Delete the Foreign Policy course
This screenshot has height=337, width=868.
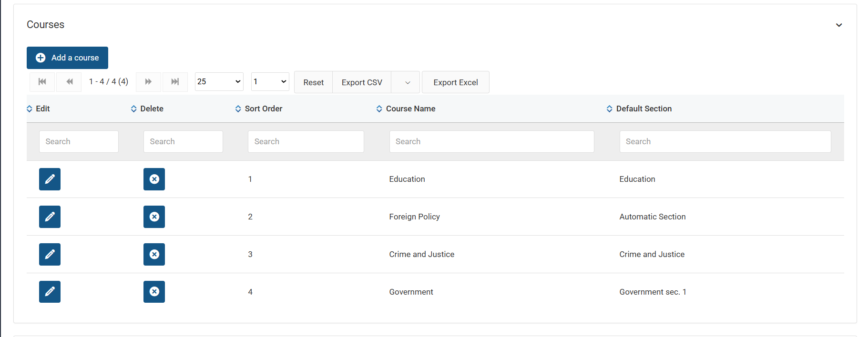pos(154,217)
